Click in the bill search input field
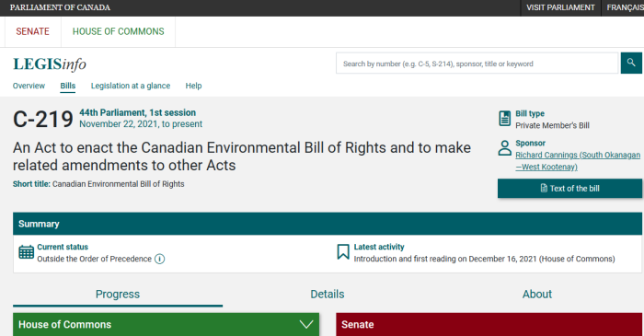This screenshot has height=336, width=644. click(477, 64)
